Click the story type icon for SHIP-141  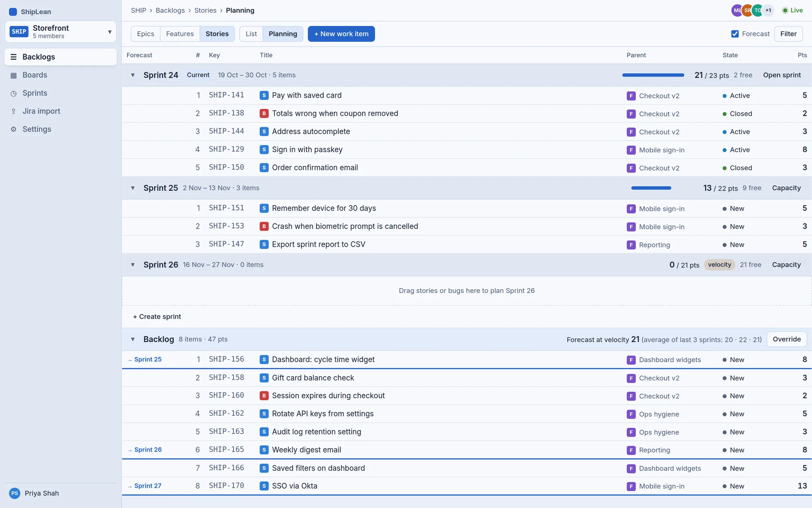click(x=264, y=96)
